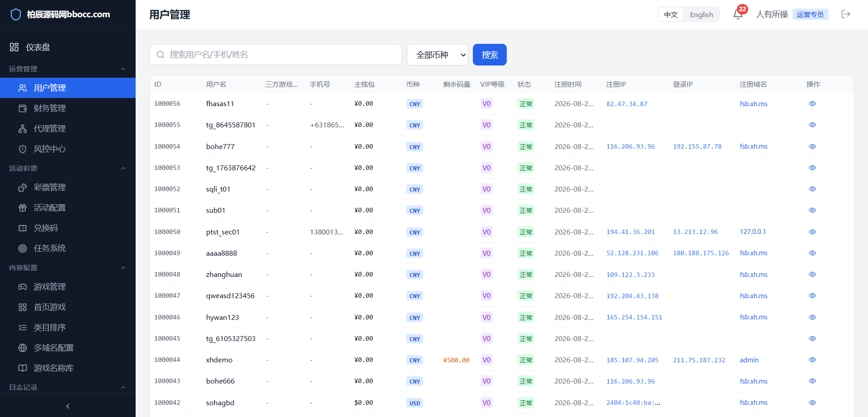Open the notification bell with 22 badge
Viewport: 868px width, 417px height.
(x=738, y=14)
